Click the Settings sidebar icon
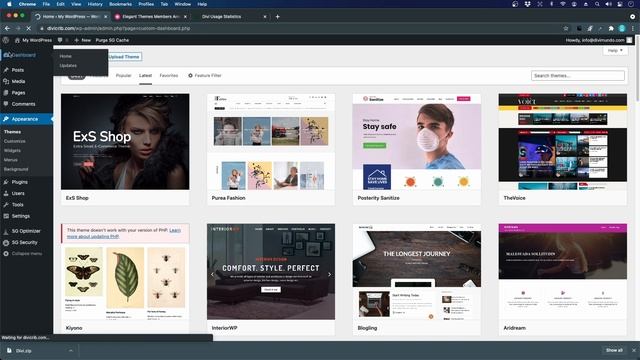 [x=6, y=216]
